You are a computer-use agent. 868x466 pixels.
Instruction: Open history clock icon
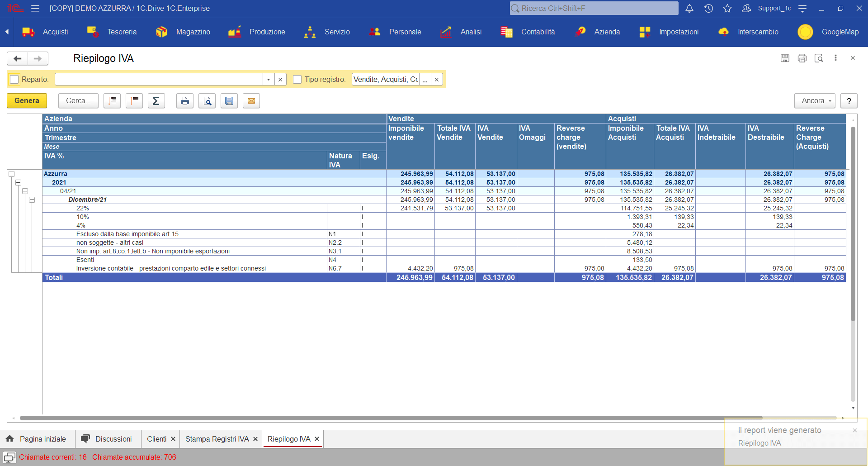[x=708, y=8]
